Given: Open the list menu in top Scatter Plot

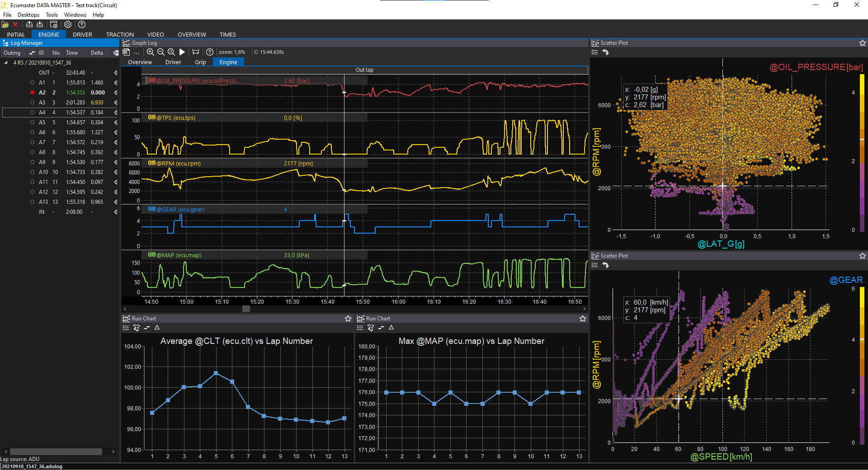Looking at the screenshot, I should click(594, 52).
